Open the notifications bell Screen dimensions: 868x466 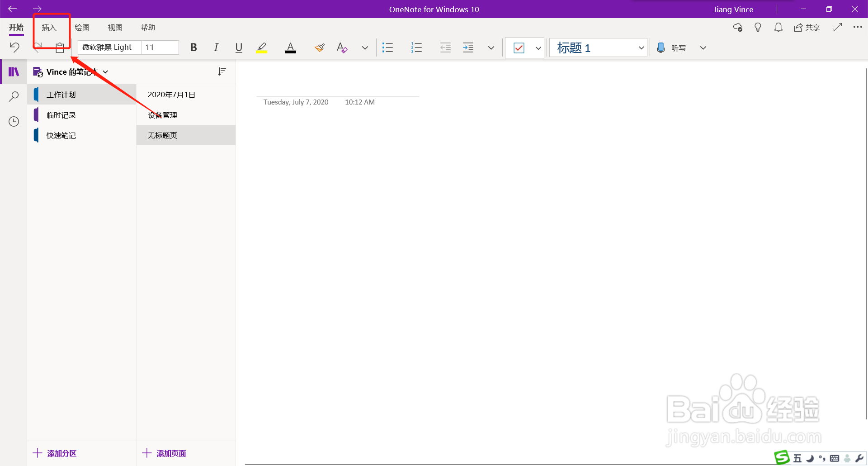[x=778, y=28]
